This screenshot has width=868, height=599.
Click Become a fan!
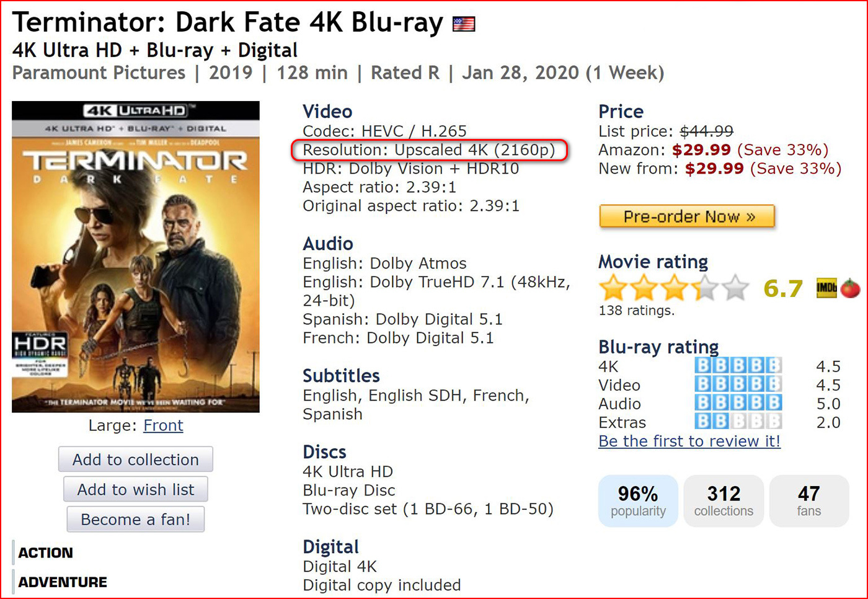click(135, 519)
